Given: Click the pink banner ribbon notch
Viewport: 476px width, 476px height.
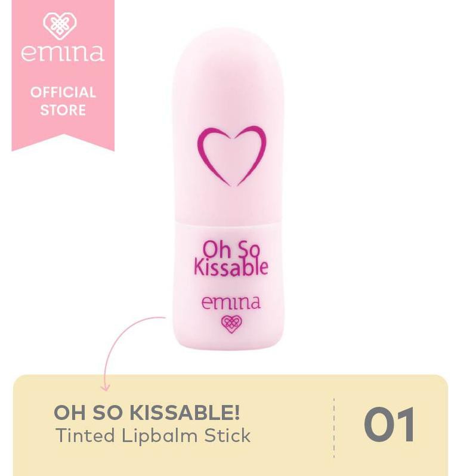Looking at the screenshot, I should 63,143.
